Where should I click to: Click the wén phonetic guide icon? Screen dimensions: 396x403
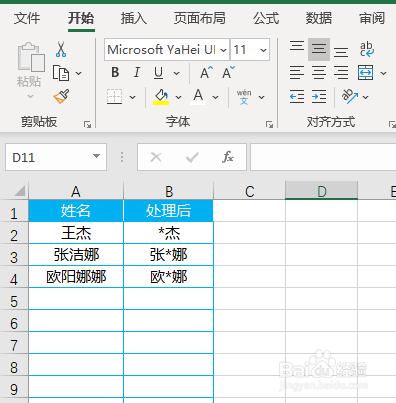pyautogui.click(x=244, y=97)
